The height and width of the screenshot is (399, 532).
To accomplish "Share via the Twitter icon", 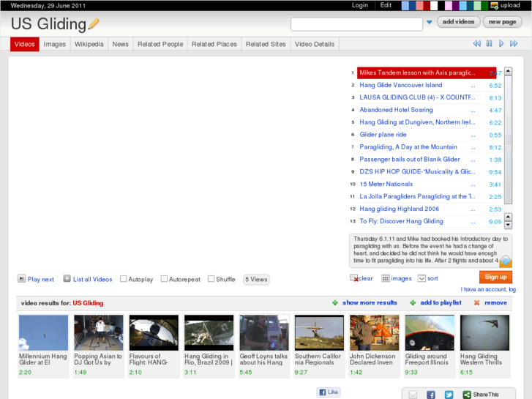I will (449, 395).
